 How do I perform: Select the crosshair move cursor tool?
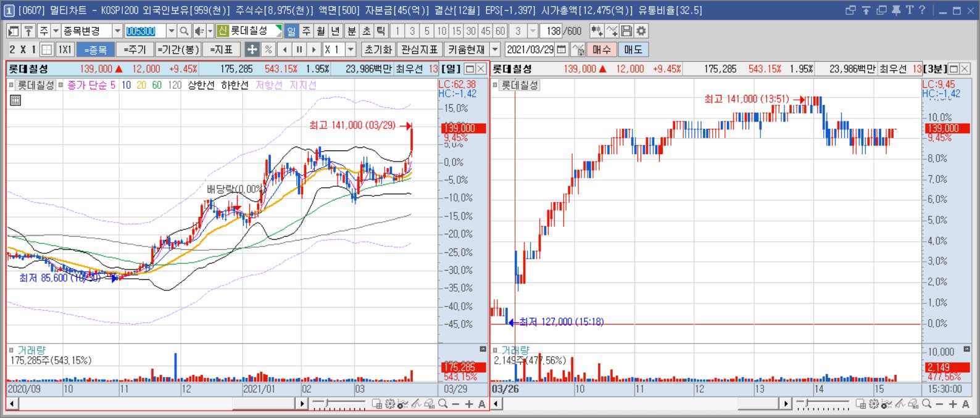pos(252,49)
